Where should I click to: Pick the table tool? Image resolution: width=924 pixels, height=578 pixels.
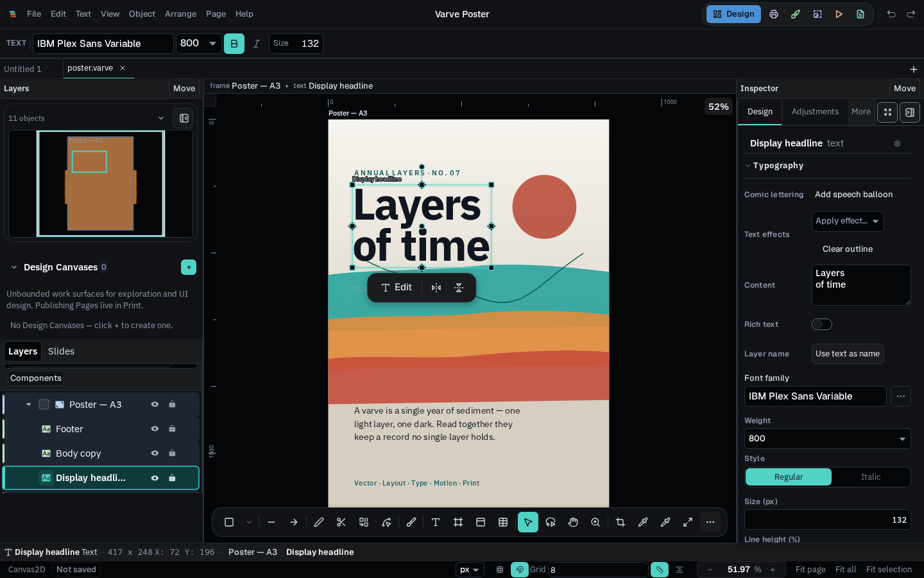503,522
